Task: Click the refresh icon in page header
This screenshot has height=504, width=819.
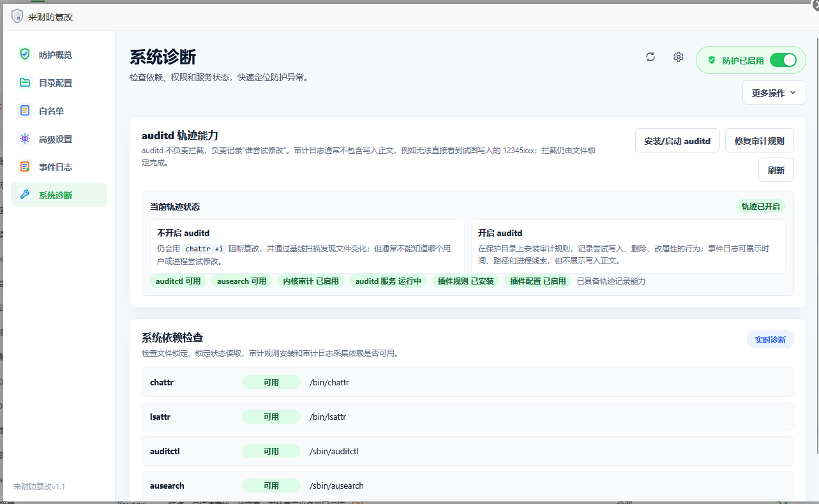Action: (650, 57)
